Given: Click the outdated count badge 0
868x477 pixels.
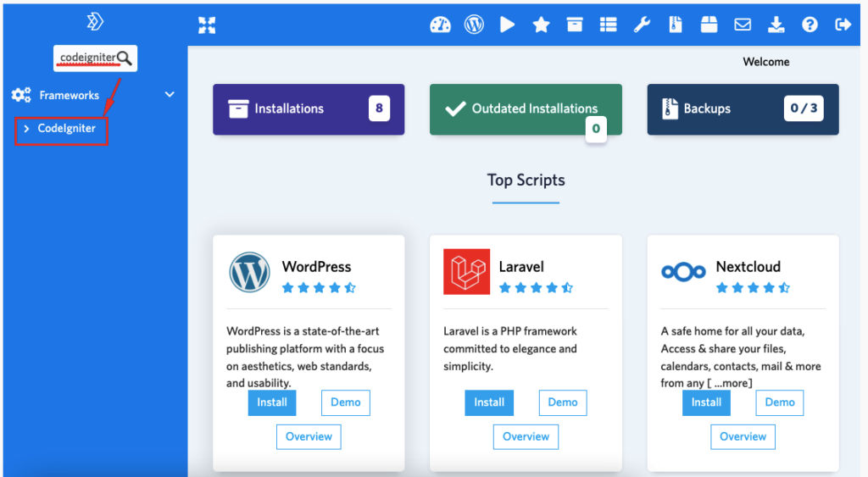Looking at the screenshot, I should pyautogui.click(x=596, y=129).
